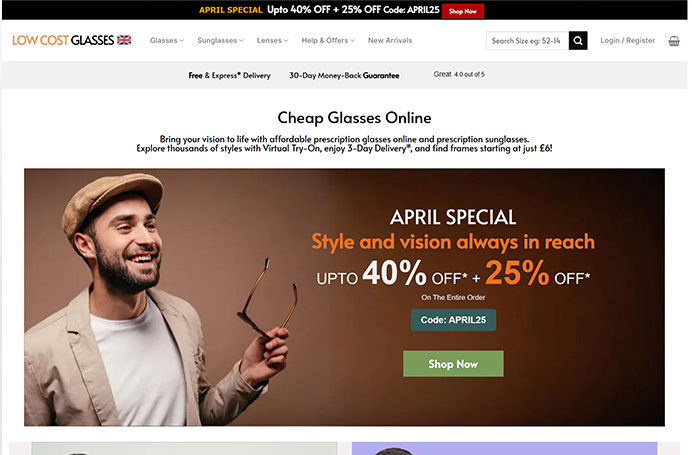Click the search size input field
The height and width of the screenshot is (455, 692).
click(x=527, y=41)
